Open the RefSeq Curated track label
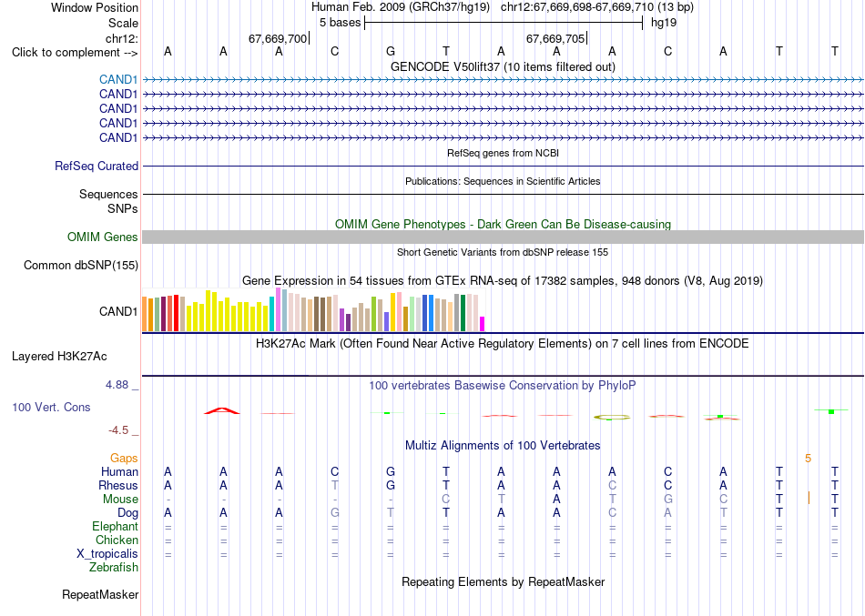Image resolution: width=865 pixels, height=616 pixels. tap(96, 166)
